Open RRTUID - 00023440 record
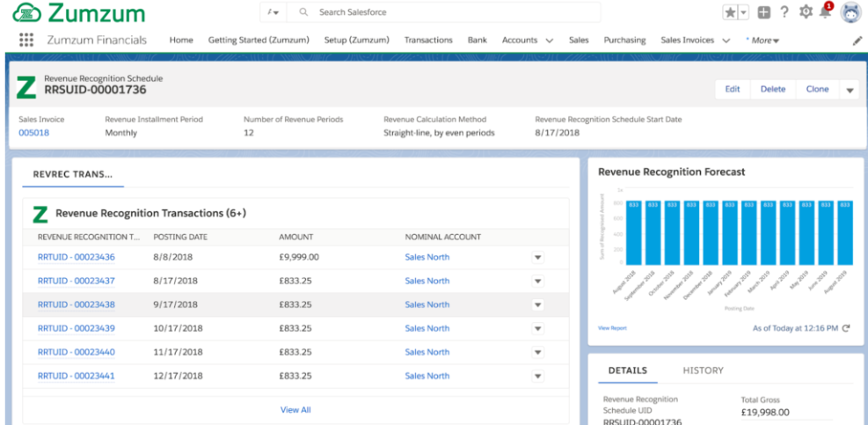The width and height of the screenshot is (868, 425). (77, 353)
